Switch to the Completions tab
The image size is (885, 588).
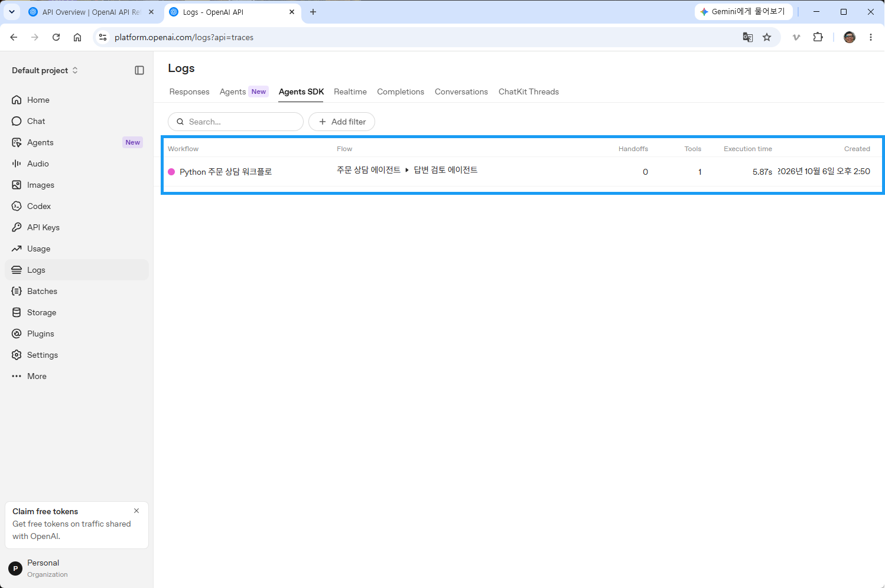coord(401,92)
